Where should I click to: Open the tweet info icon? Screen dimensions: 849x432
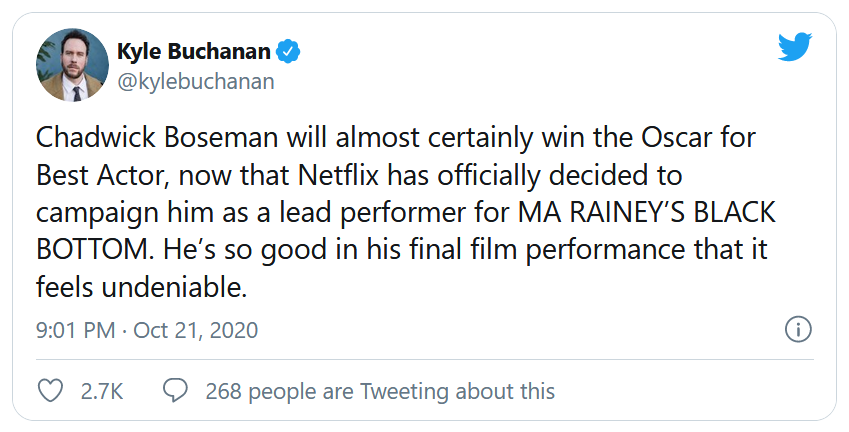[797, 329]
